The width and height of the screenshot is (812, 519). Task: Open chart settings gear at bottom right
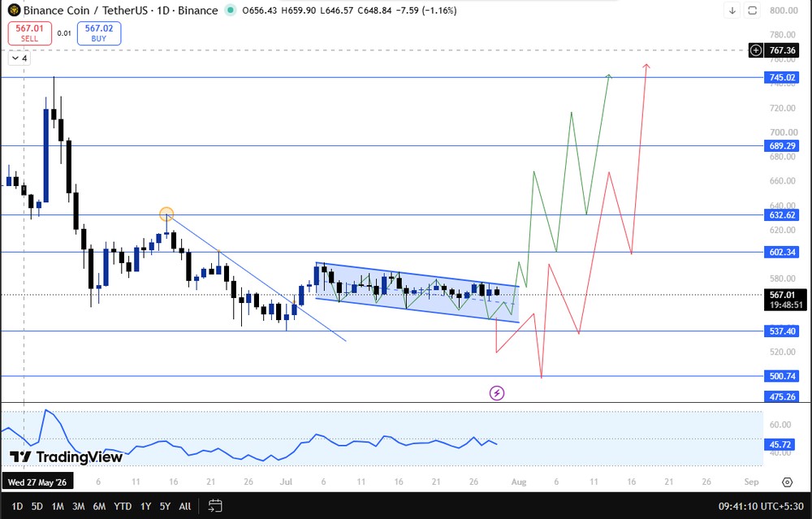point(787,482)
